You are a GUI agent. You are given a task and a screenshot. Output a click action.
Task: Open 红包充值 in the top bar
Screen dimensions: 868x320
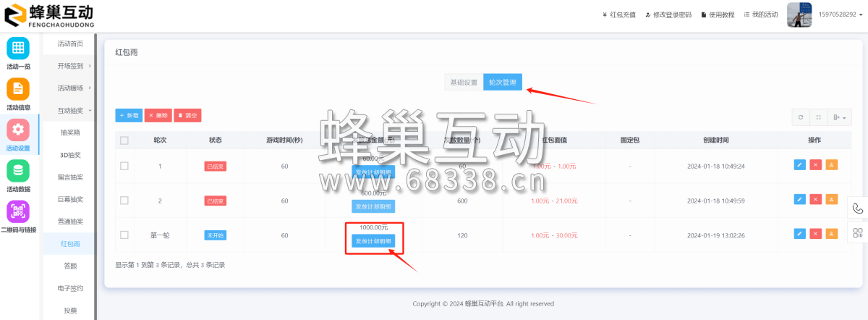pos(619,14)
